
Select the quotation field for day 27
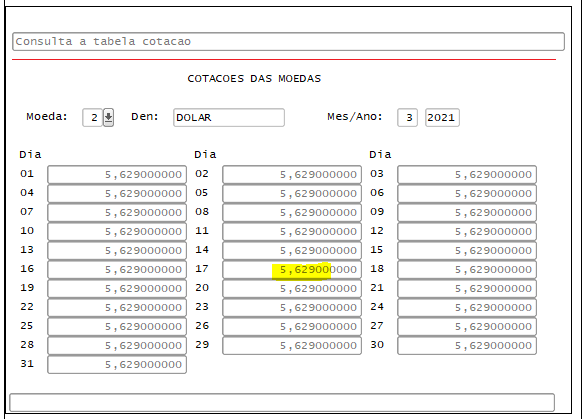coord(467,327)
